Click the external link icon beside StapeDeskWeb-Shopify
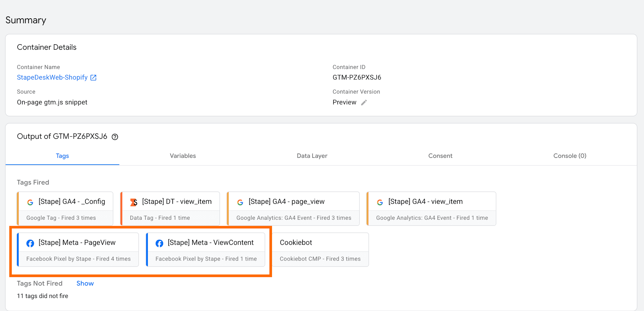Screen dimensions: 644x311 [93, 77]
